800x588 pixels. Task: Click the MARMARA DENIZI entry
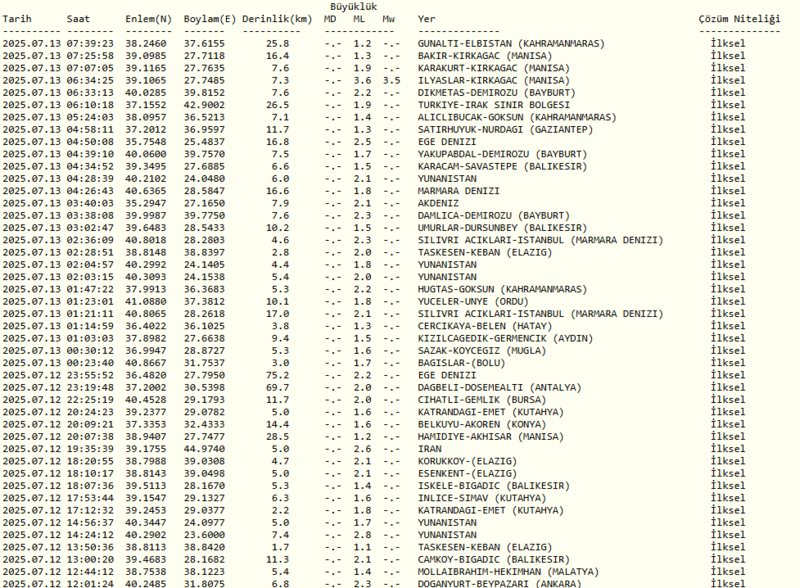(x=462, y=191)
